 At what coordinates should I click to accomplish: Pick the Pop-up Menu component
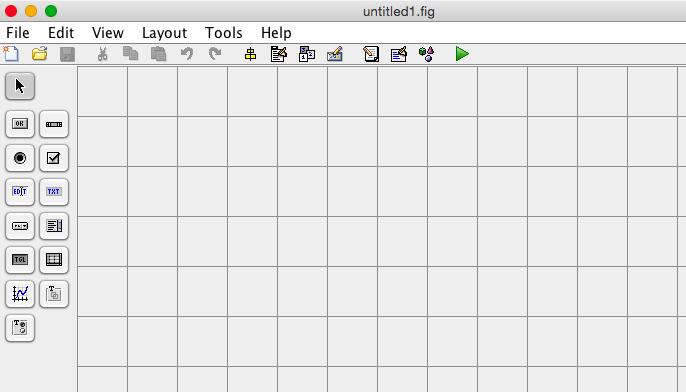pyautogui.click(x=20, y=226)
